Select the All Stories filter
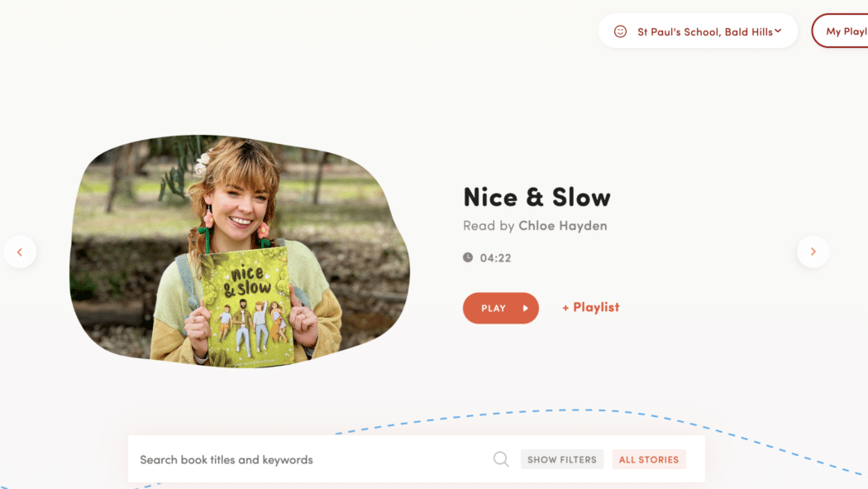The width and height of the screenshot is (868, 489). pos(649,459)
